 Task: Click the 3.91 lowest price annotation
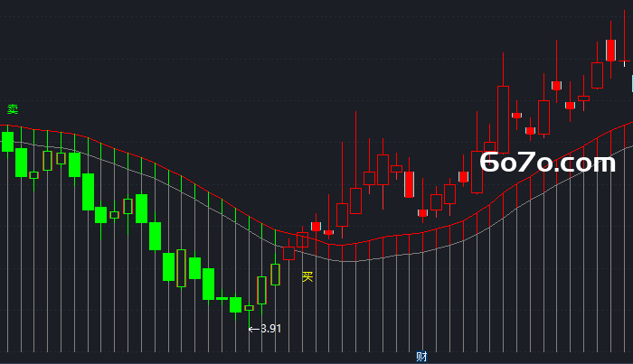[x=265, y=329]
